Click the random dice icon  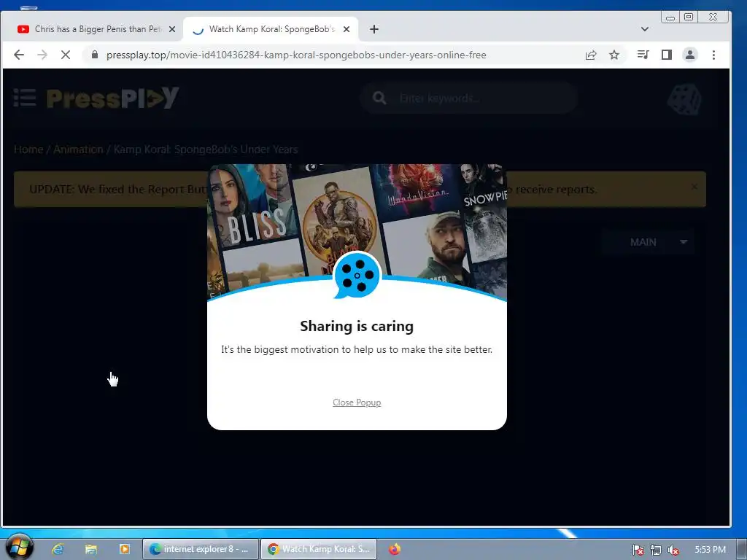point(684,99)
